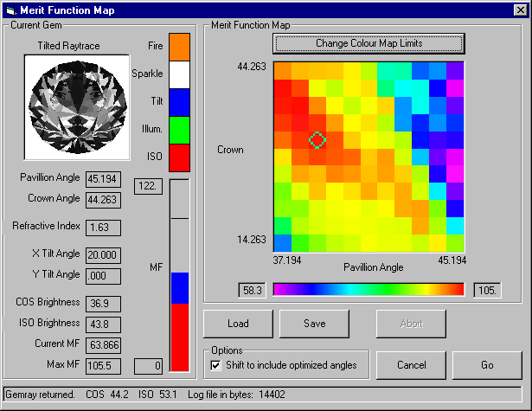Image resolution: width=532 pixels, height=411 pixels.
Task: Click the X Tilt Angle field showing 20.000
Action: (103, 255)
